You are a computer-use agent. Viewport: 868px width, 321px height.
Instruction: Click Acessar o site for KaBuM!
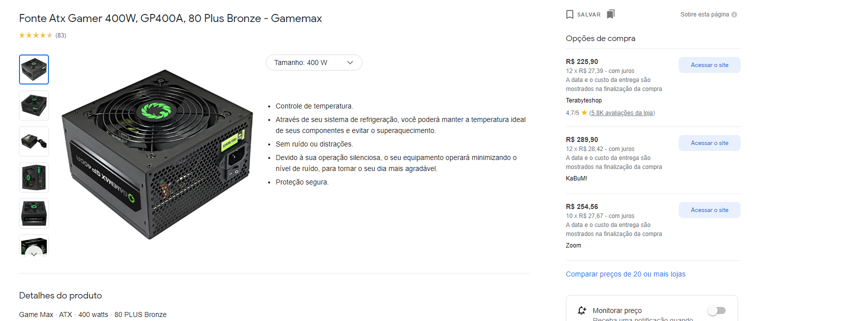click(709, 143)
